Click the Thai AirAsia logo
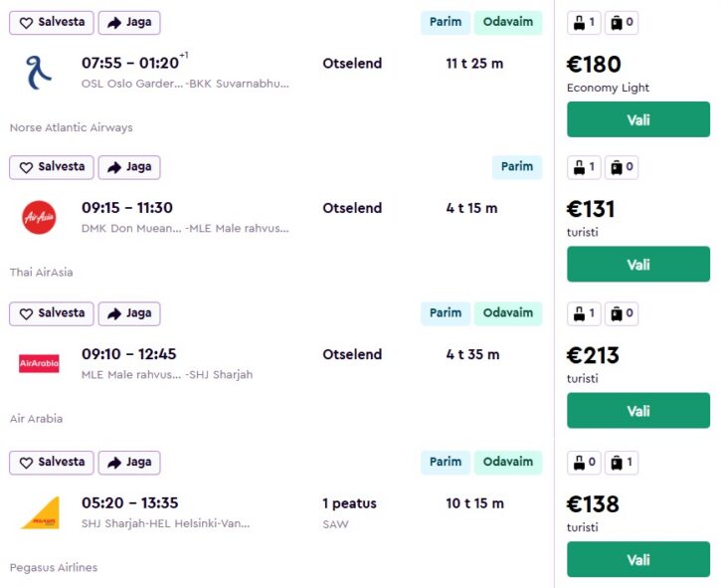 point(39,217)
